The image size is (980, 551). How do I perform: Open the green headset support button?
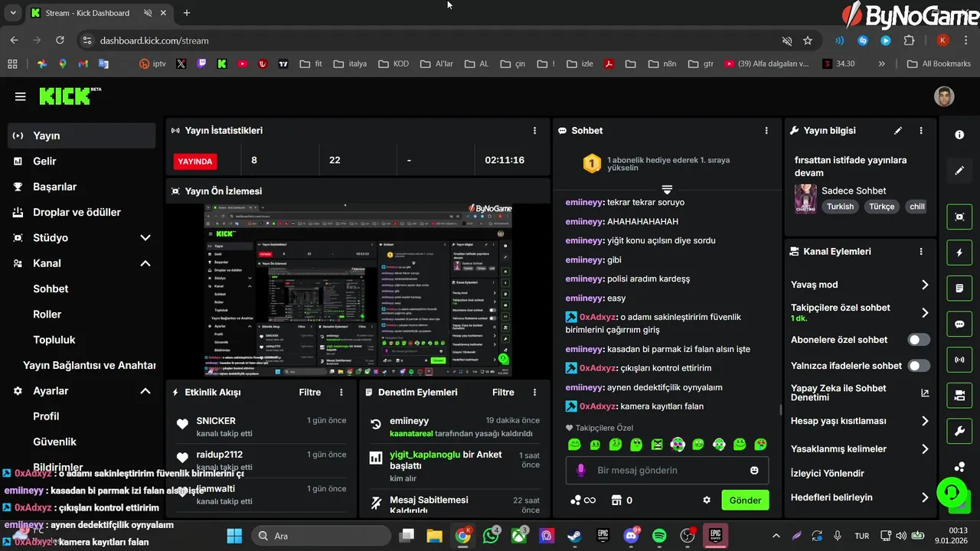point(950,491)
